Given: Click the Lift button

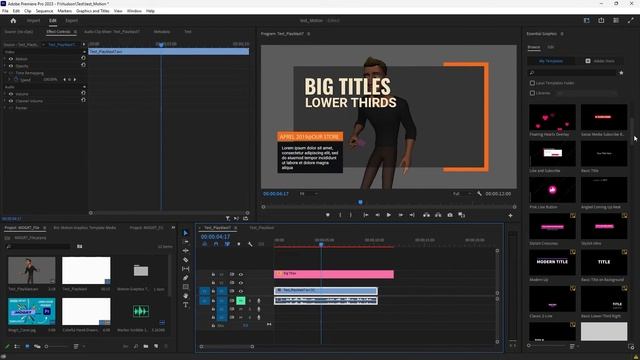Looking at the screenshot, I should click(427, 215).
